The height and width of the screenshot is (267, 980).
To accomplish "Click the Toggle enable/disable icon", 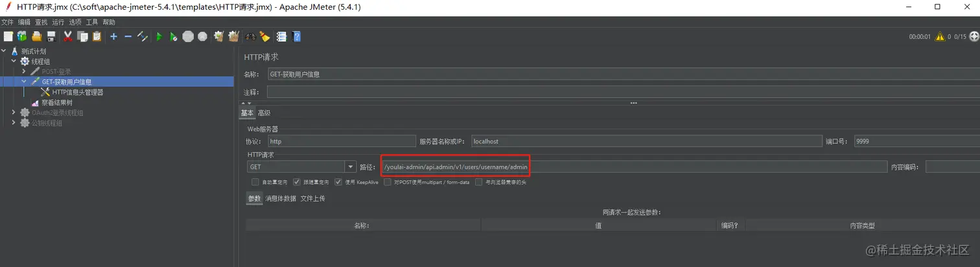I will 143,36.
